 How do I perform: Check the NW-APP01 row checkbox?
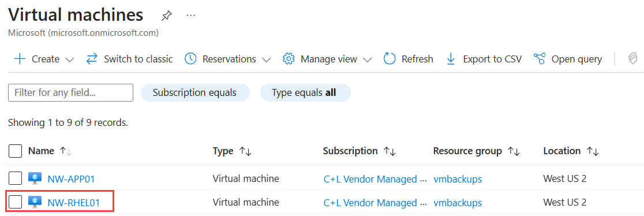(x=15, y=178)
